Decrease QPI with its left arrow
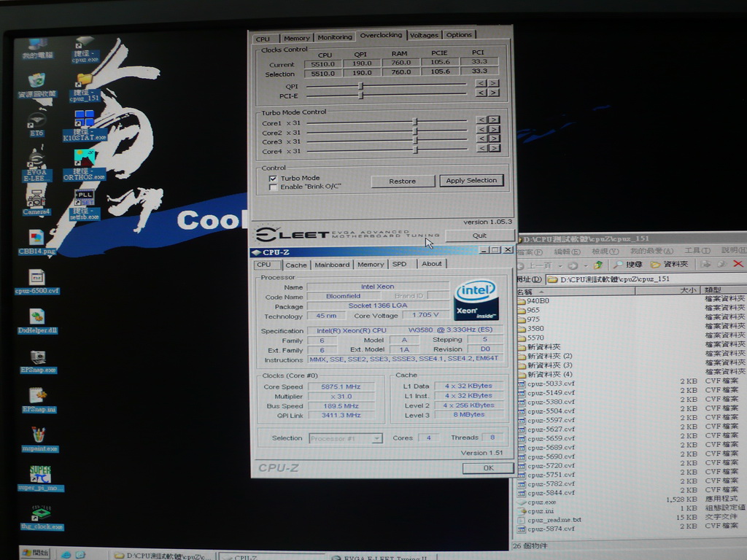747x560 pixels. point(481,83)
